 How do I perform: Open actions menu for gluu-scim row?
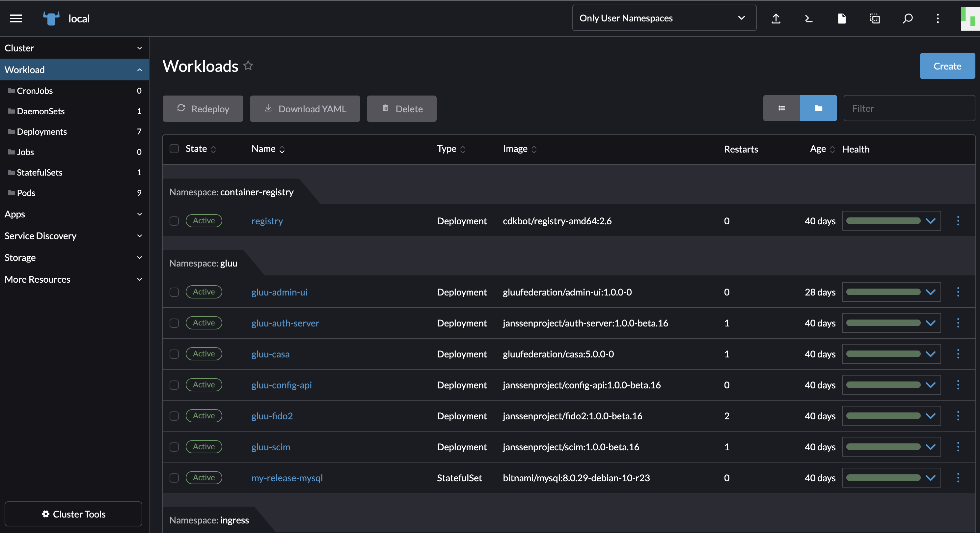click(958, 447)
